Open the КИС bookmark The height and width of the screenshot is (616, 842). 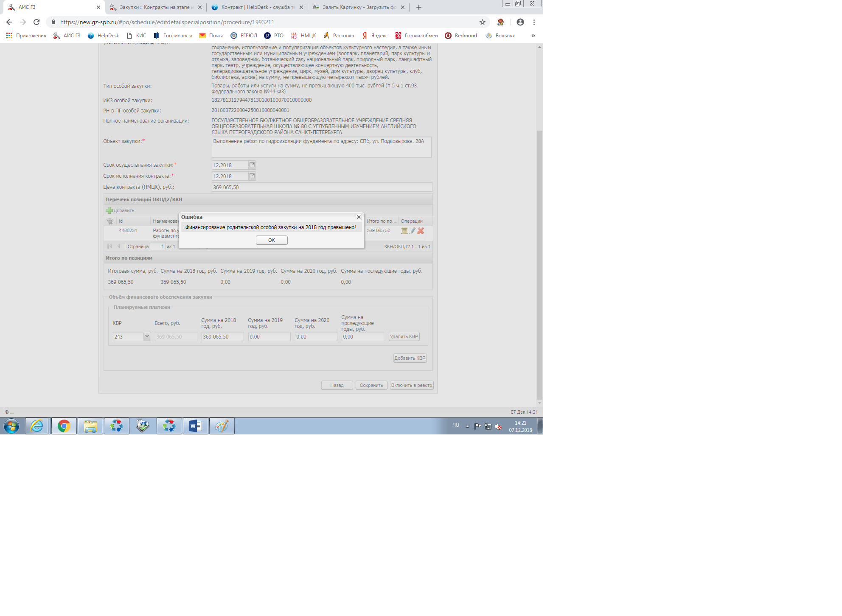[137, 36]
